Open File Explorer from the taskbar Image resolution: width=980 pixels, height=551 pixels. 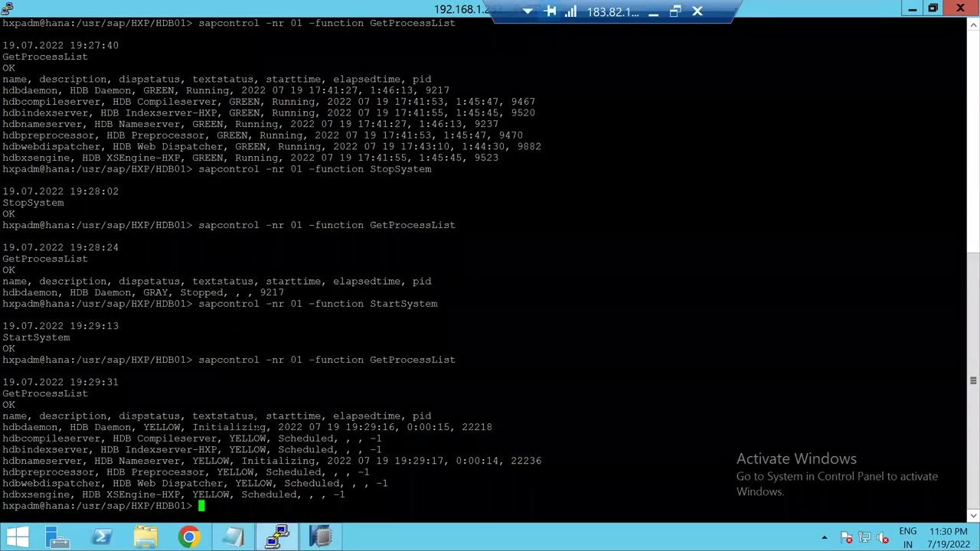(x=145, y=536)
